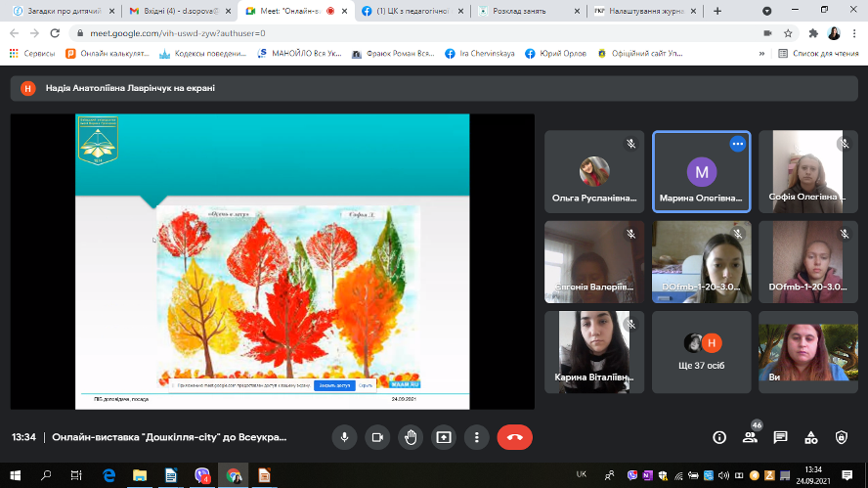
Task: Open Microsoft Edge from taskbar
Action: pyautogui.click(x=109, y=475)
